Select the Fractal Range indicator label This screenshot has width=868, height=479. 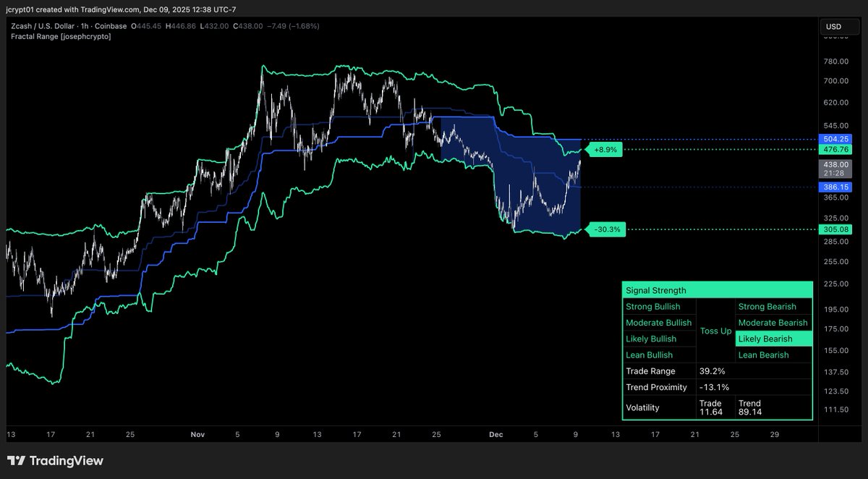pos(61,36)
